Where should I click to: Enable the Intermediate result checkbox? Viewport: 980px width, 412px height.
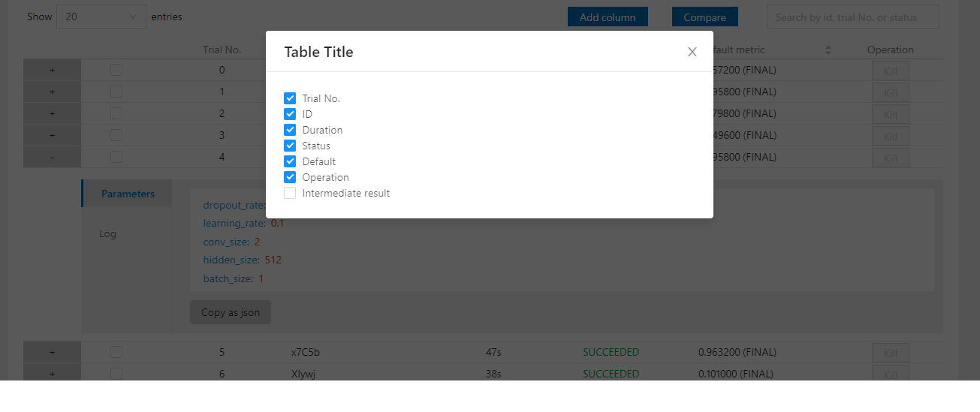(x=290, y=193)
